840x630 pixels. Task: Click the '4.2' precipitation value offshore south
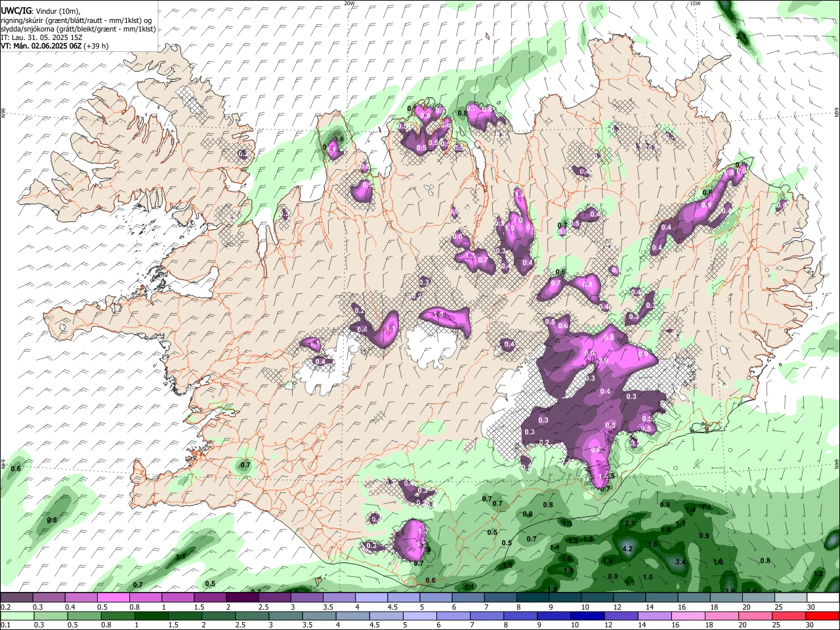pyautogui.click(x=627, y=549)
